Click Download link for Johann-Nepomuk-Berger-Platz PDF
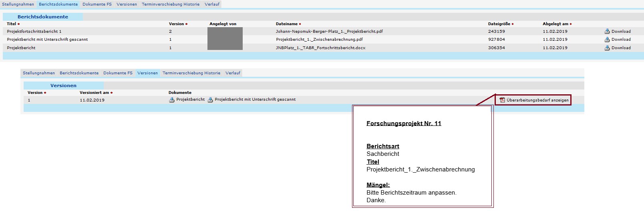 621,31
